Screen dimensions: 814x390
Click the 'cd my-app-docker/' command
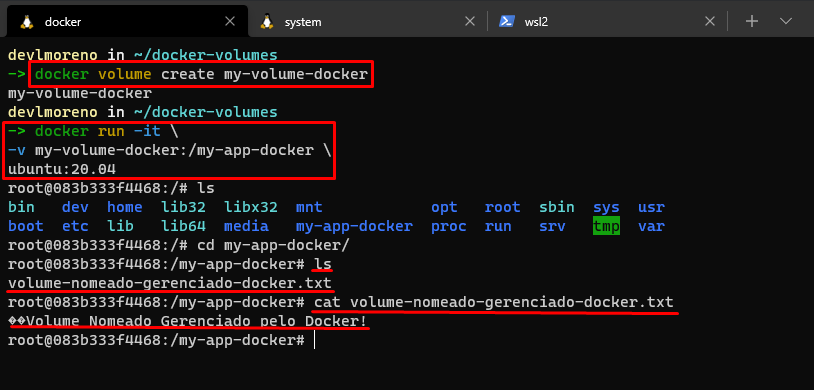(274, 245)
